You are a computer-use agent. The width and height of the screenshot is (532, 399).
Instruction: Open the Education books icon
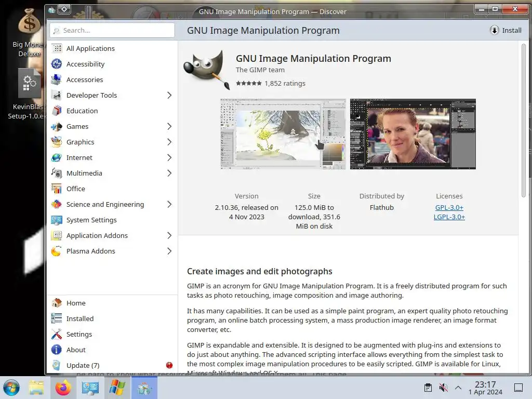tap(57, 111)
